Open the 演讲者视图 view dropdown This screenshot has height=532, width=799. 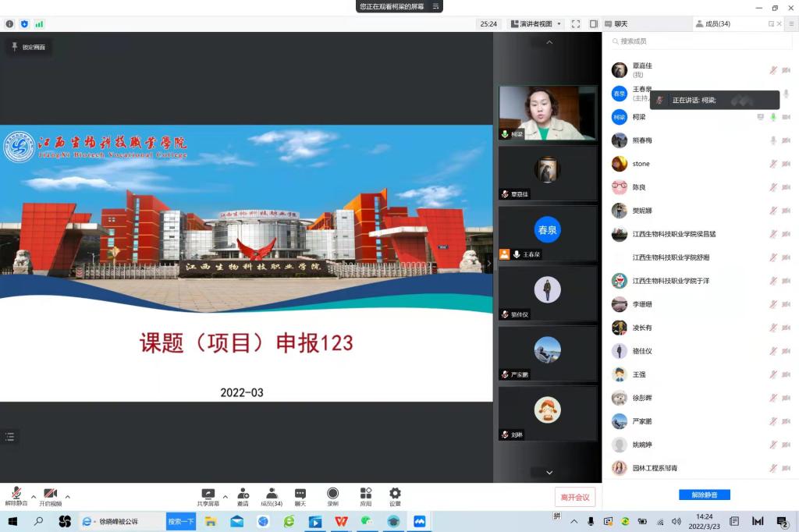coord(535,24)
